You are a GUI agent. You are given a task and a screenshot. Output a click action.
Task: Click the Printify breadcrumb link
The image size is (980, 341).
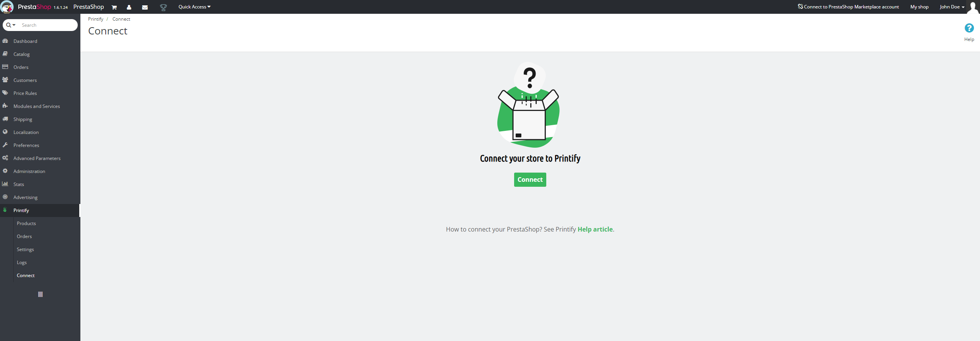click(x=96, y=19)
